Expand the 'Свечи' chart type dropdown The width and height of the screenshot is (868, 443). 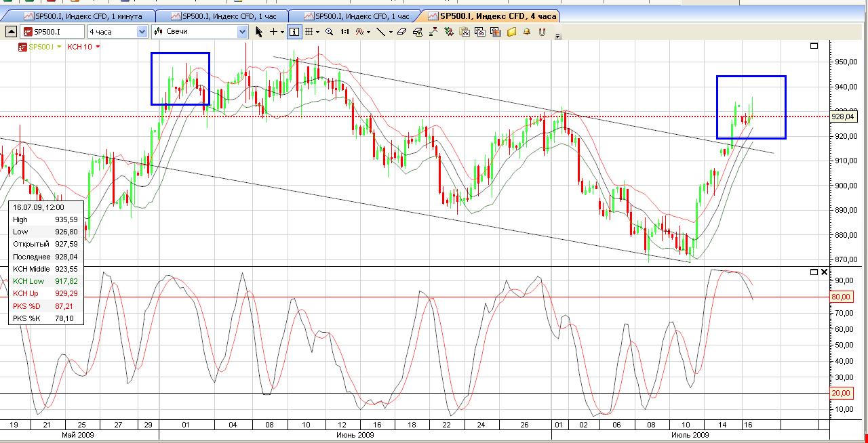click(242, 32)
